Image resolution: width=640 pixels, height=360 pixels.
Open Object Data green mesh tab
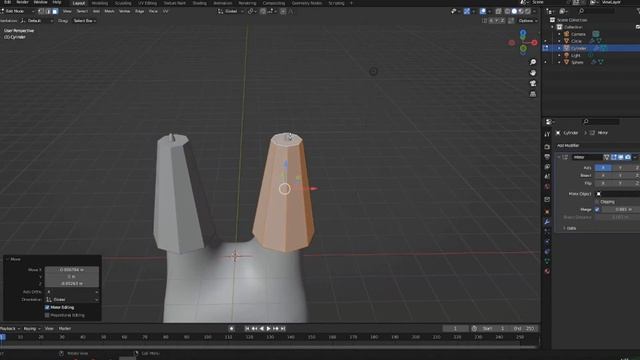click(x=547, y=261)
